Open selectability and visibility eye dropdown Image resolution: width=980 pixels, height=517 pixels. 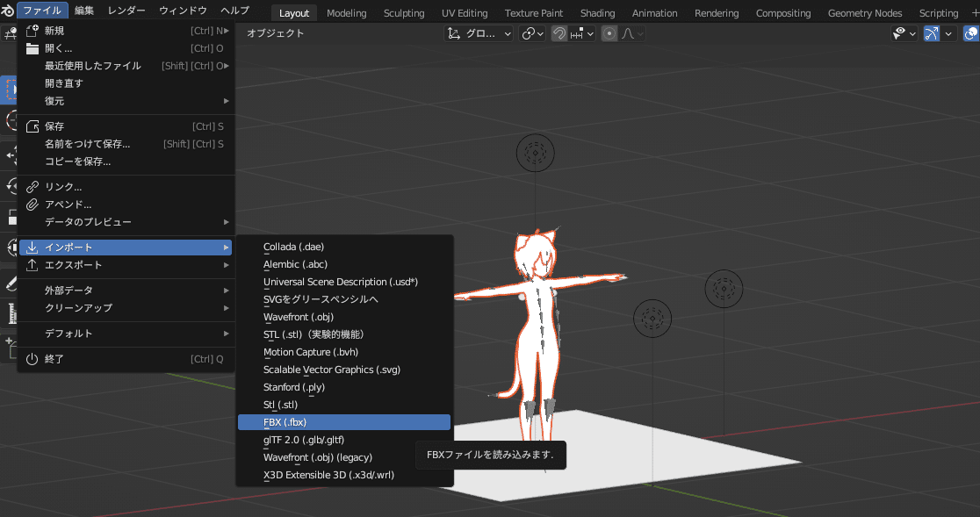[x=904, y=33]
